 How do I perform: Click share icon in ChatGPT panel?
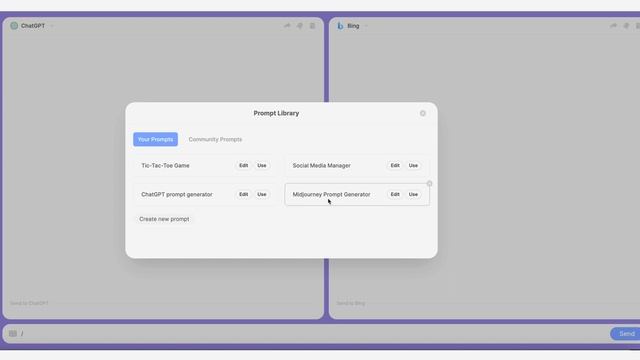[x=287, y=26]
